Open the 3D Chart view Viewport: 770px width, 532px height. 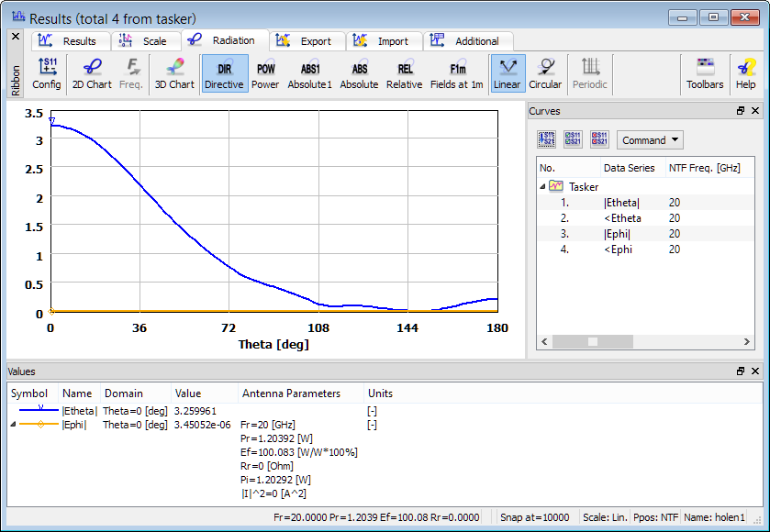tap(173, 73)
